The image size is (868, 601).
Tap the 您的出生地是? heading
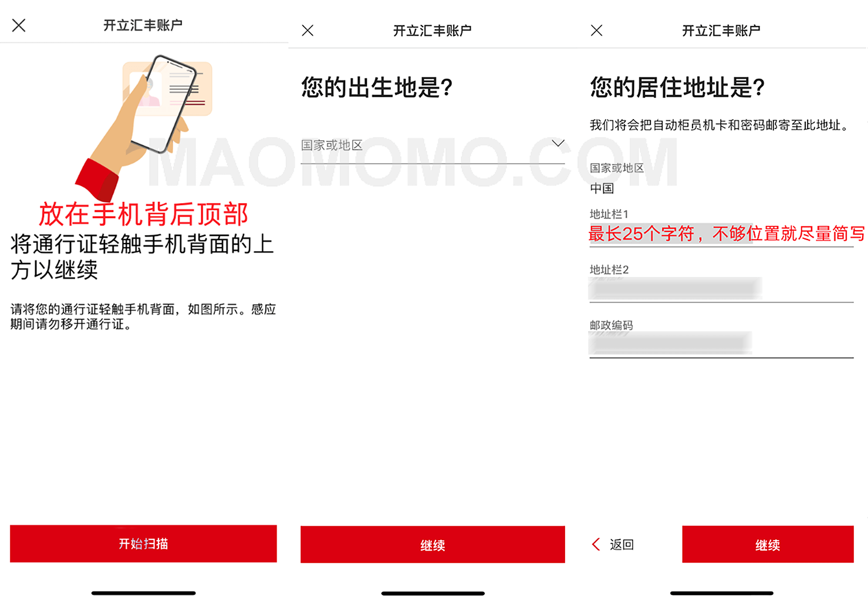pos(377,88)
